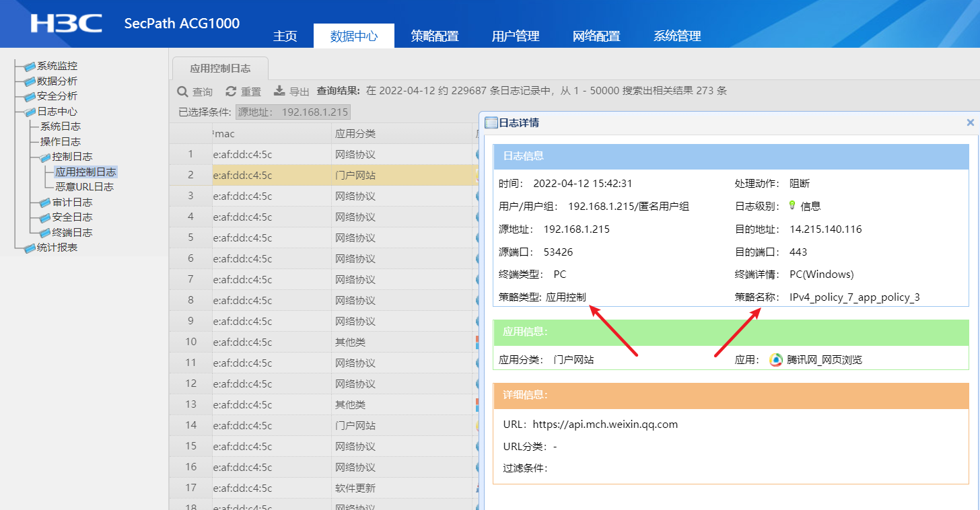The image size is (980, 510).
Task: Collapse the 控制日志 tree node
Action: tap(44, 157)
